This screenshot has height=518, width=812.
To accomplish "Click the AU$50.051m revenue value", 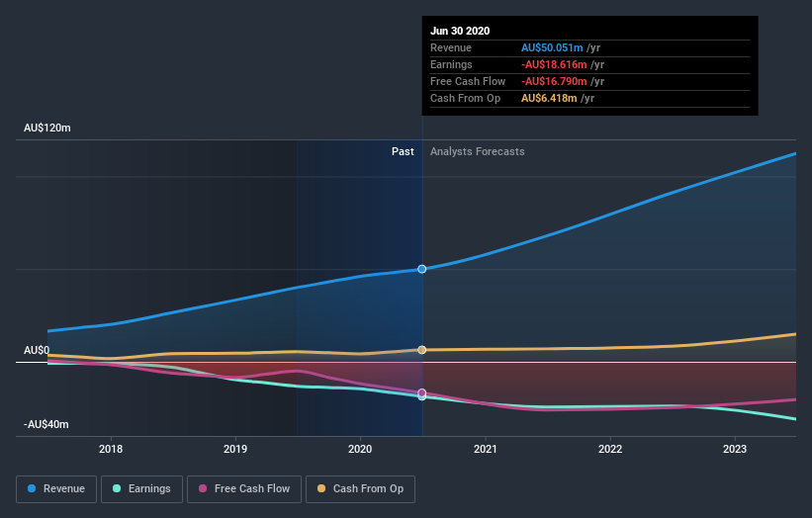I will coord(552,47).
